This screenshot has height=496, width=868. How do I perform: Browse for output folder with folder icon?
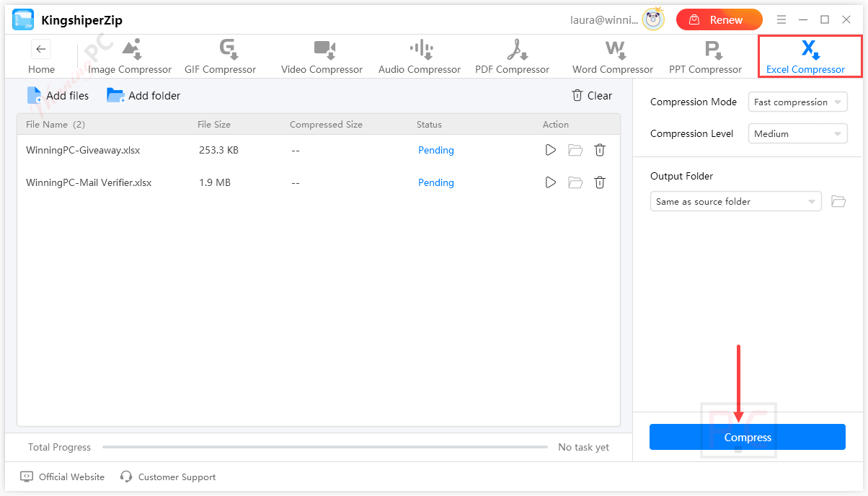tap(838, 201)
